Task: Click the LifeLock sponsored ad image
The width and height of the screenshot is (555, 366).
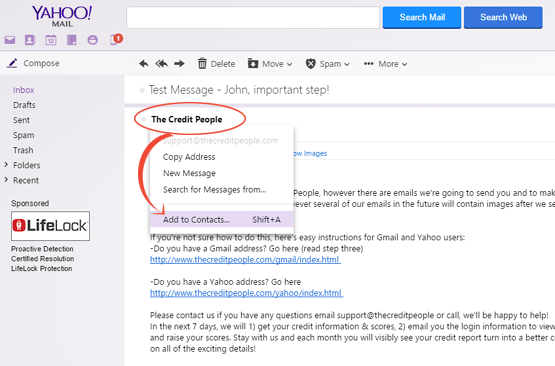Action: 51,226
